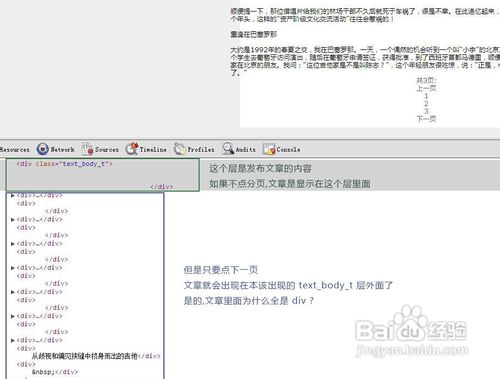This screenshot has height=379, width=500.
Task: Click the 下一页 next page link
Action: [426, 119]
